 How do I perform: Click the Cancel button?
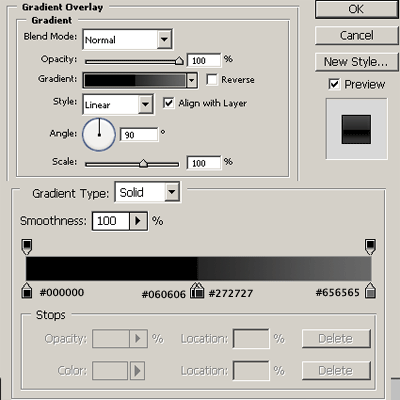click(356, 35)
